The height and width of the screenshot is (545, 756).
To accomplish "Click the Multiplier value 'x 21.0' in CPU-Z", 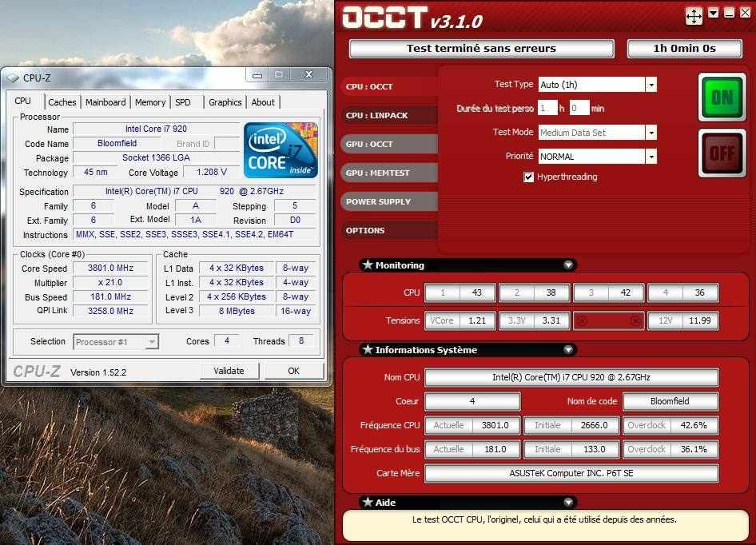I will [x=110, y=283].
